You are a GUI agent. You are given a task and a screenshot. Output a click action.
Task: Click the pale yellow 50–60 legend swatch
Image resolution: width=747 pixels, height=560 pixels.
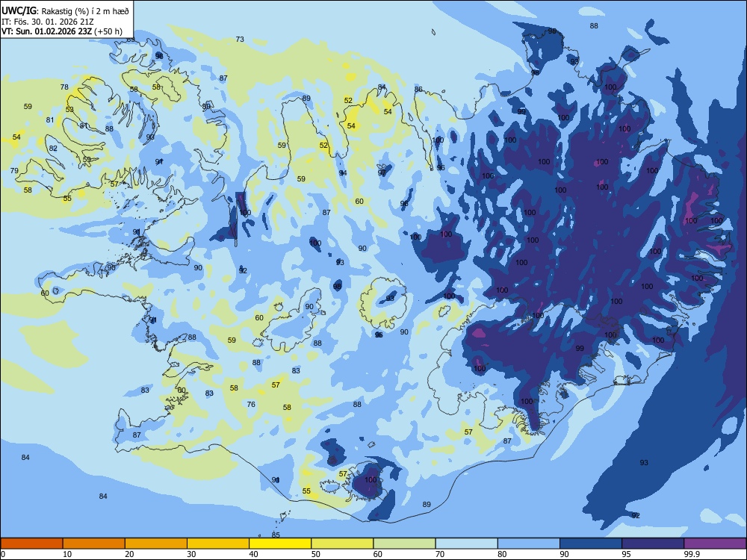pyautogui.click(x=342, y=544)
